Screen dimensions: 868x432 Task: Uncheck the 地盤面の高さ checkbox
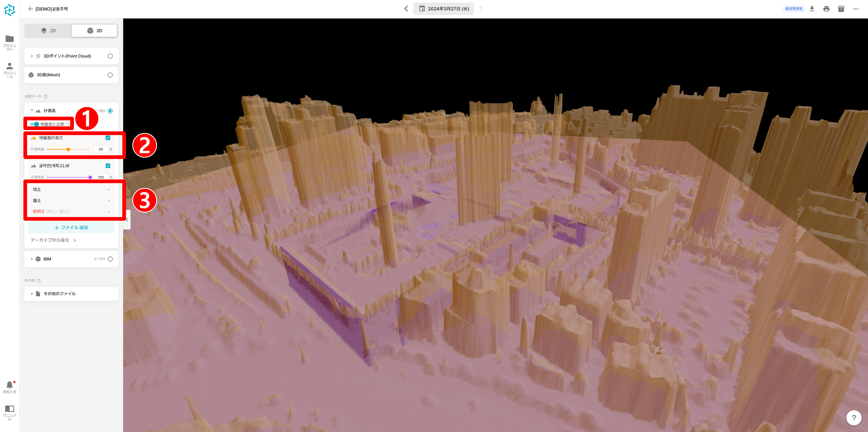coord(108,138)
